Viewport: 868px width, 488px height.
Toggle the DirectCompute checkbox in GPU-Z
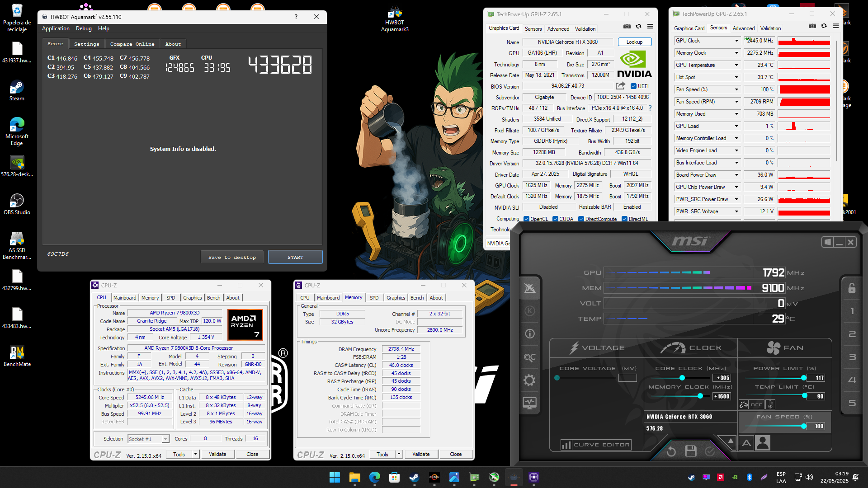pyautogui.click(x=581, y=219)
